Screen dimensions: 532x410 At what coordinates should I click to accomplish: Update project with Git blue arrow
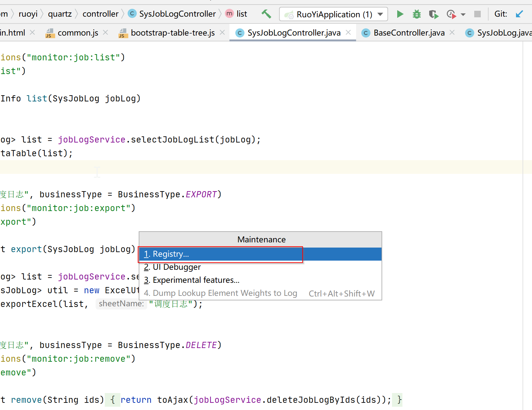(x=519, y=14)
